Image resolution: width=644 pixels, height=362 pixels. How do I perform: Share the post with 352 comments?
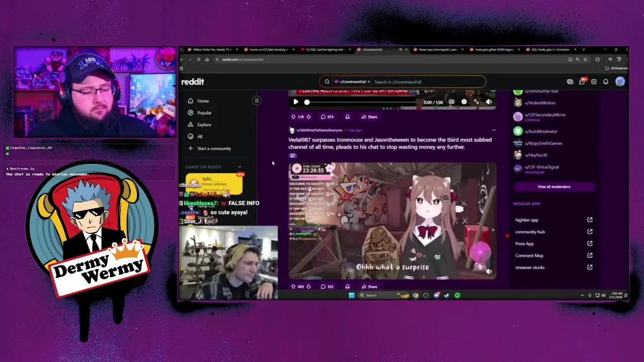[369, 287]
